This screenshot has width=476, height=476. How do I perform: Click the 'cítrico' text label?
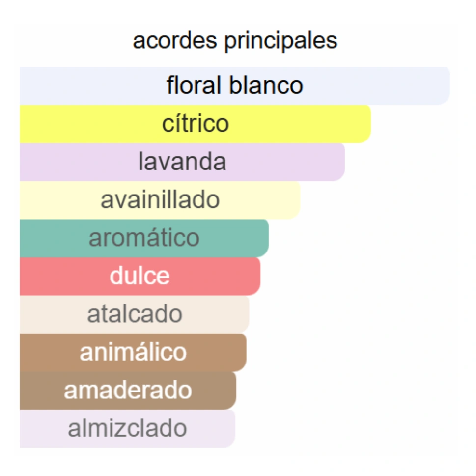coord(195,124)
